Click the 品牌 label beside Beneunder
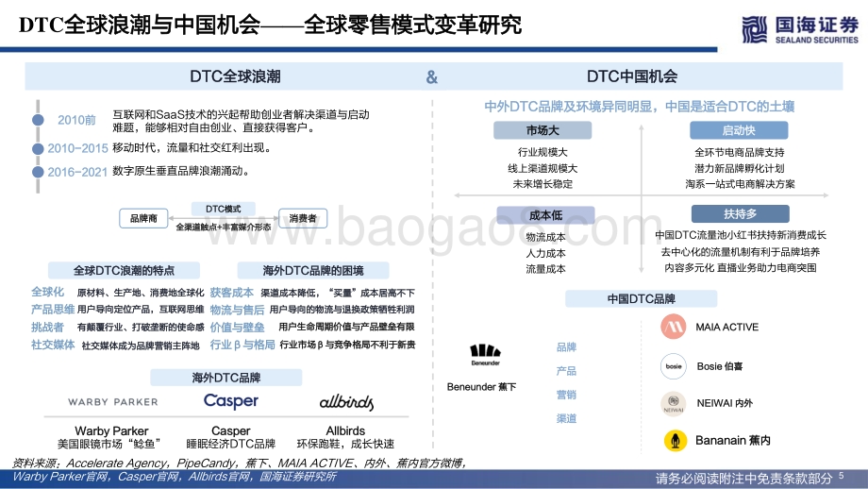The height and width of the screenshot is (489, 868). [x=566, y=347]
